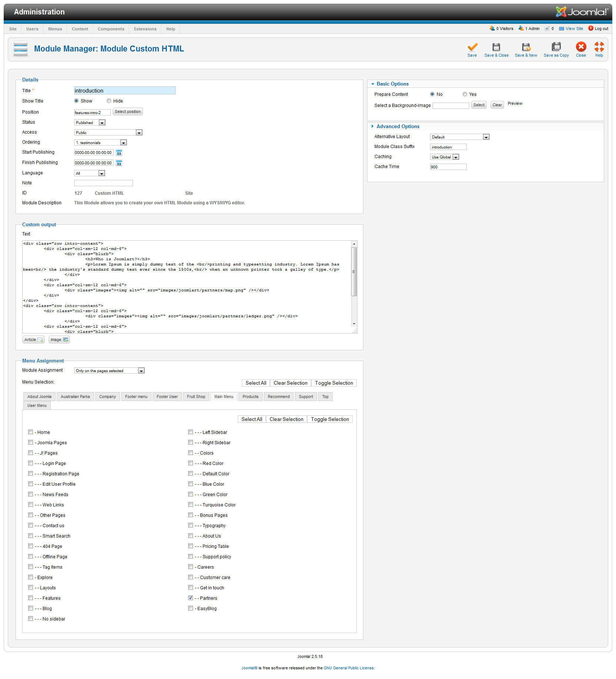Click the Module Manager stack icon

(x=21, y=48)
